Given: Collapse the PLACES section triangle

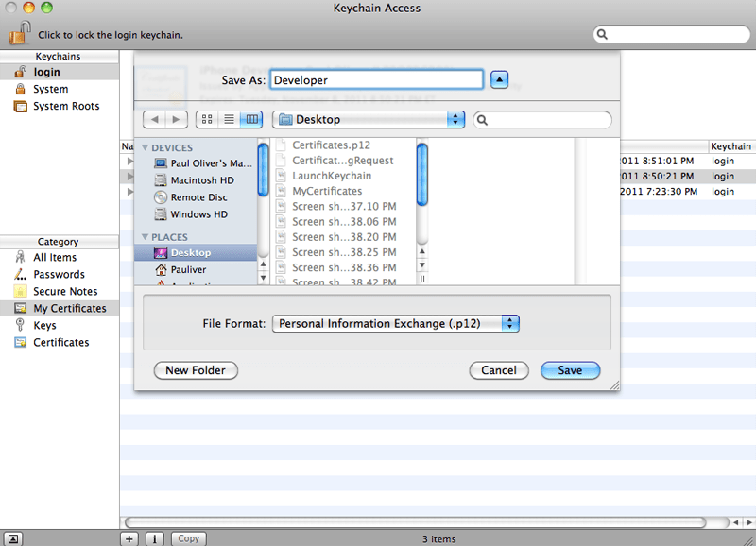Looking at the screenshot, I should point(145,236).
